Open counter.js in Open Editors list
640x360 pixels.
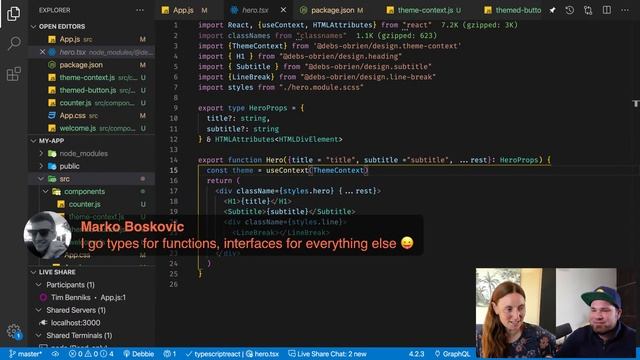point(92,102)
